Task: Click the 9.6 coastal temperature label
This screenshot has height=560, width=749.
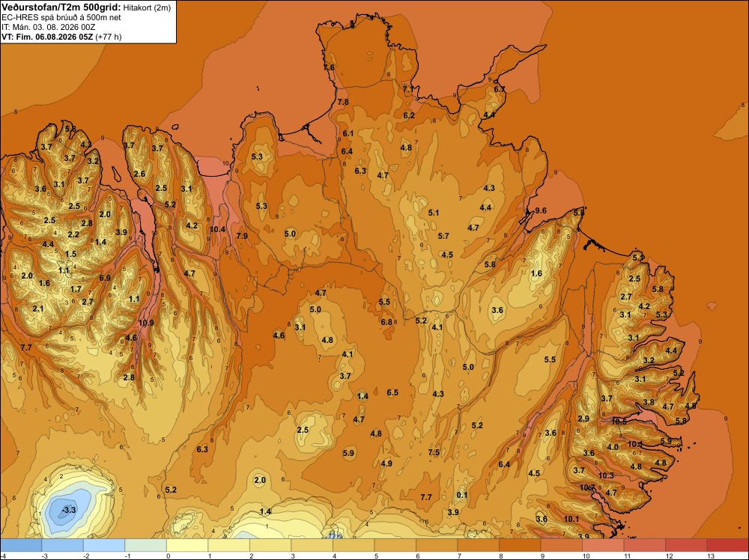Action: tap(541, 210)
